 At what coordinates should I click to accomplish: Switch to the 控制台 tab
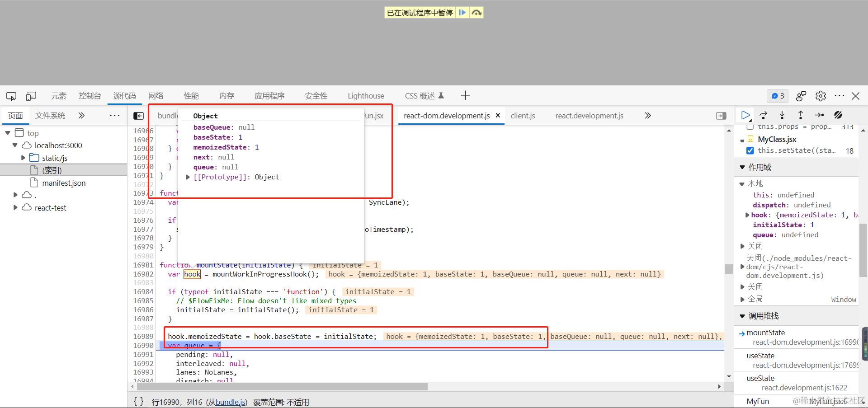click(x=90, y=96)
